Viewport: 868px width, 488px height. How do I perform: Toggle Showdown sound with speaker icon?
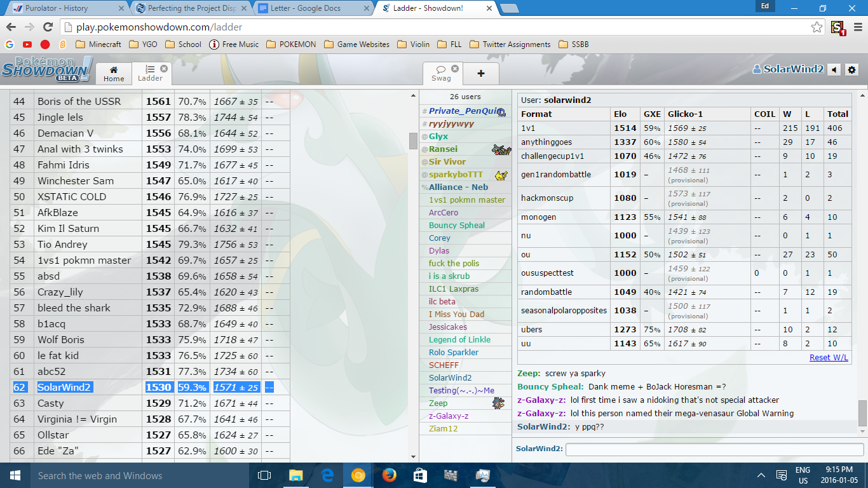click(x=836, y=69)
